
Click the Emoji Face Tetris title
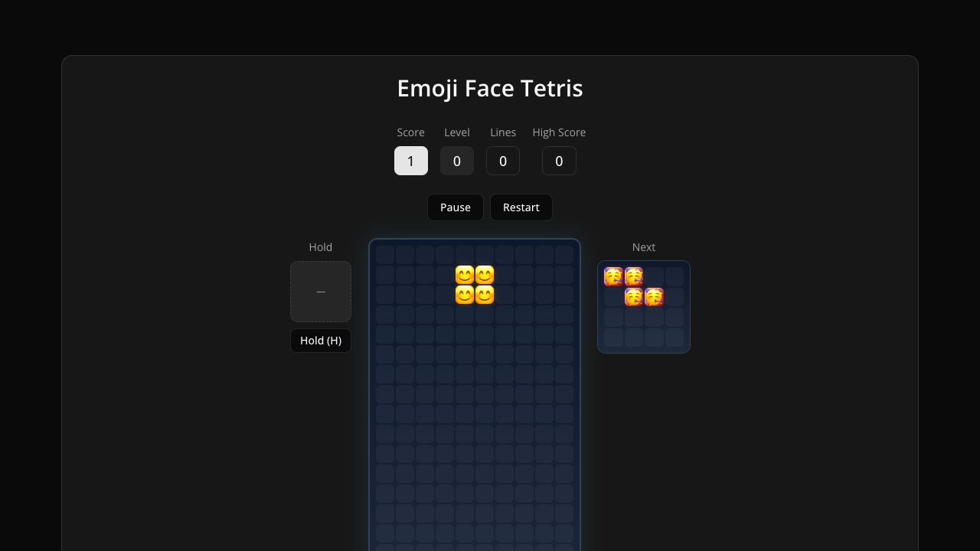(490, 88)
